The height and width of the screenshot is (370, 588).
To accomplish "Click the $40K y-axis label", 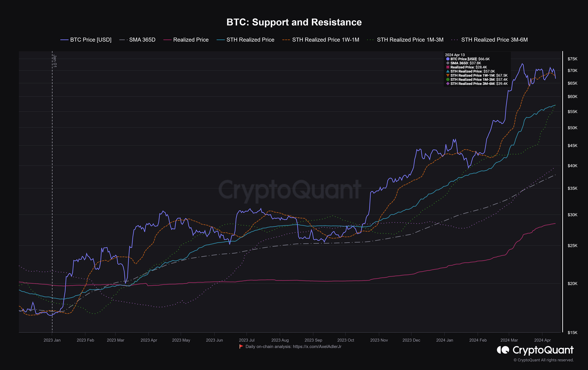I will [572, 166].
